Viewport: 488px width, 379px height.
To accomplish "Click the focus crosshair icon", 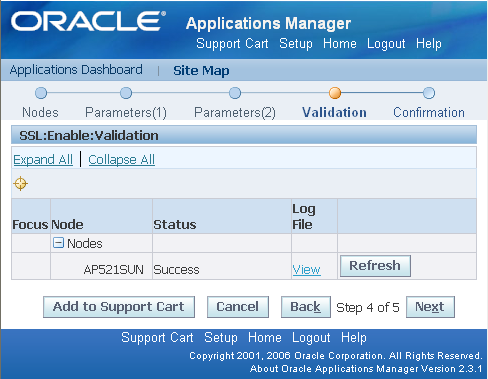I will 20,183.
